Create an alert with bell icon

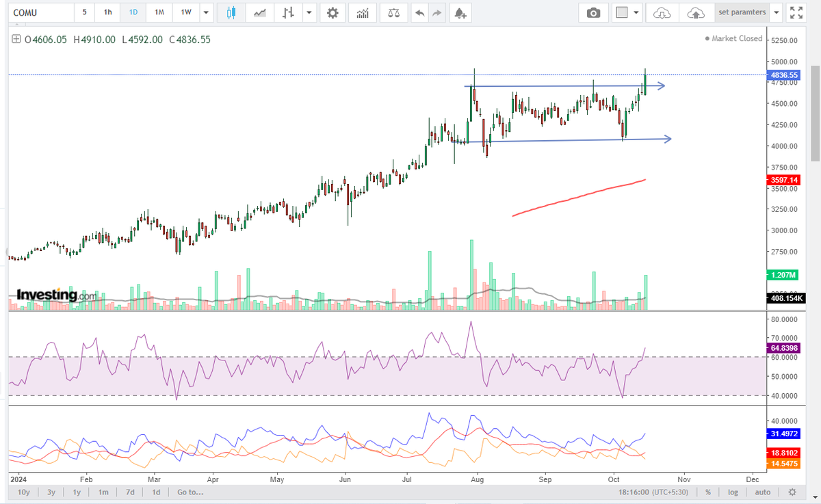pyautogui.click(x=460, y=12)
